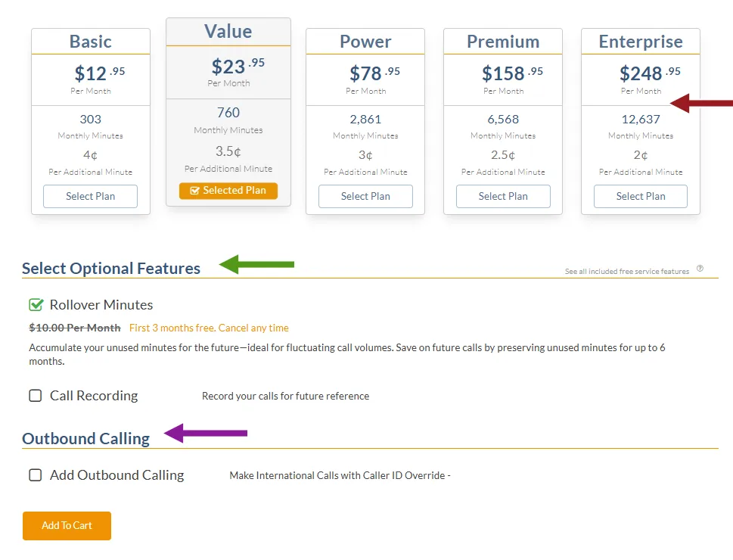
Task: Click the 12,637 monthly minutes value
Action: click(x=641, y=120)
